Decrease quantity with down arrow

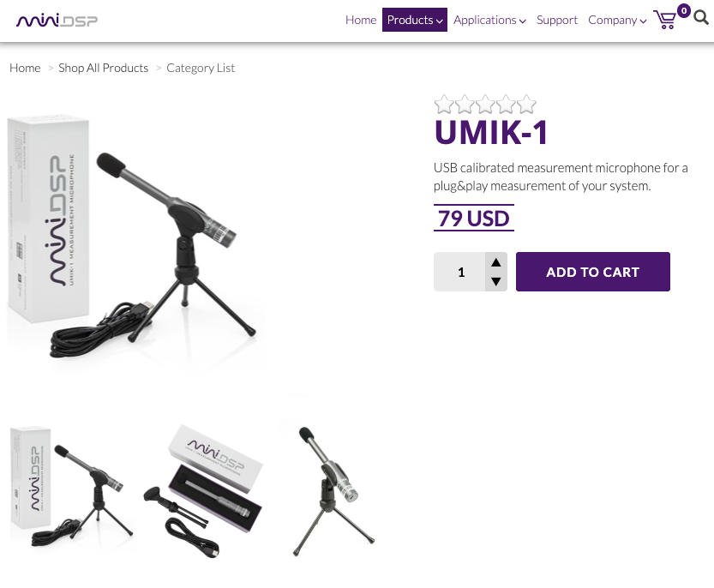coord(496,281)
